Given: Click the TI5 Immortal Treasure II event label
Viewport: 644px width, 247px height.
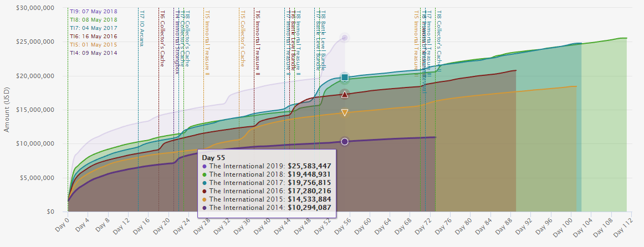Looking at the screenshot, I should (x=207, y=43).
